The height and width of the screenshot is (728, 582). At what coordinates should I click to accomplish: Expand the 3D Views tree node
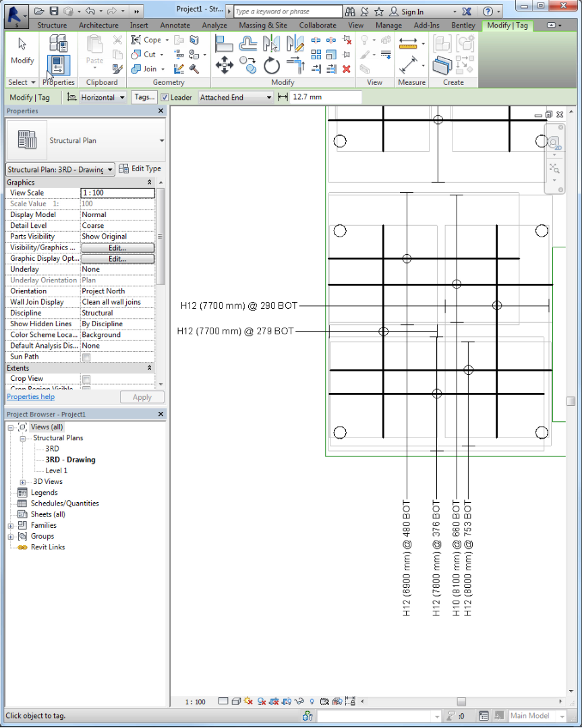point(22,482)
